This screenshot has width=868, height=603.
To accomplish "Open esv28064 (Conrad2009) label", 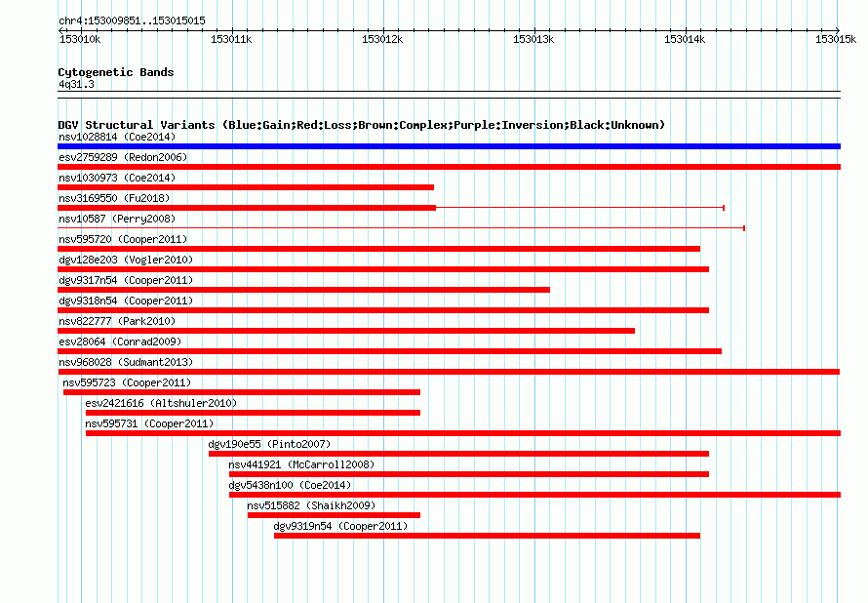I will tap(120, 342).
